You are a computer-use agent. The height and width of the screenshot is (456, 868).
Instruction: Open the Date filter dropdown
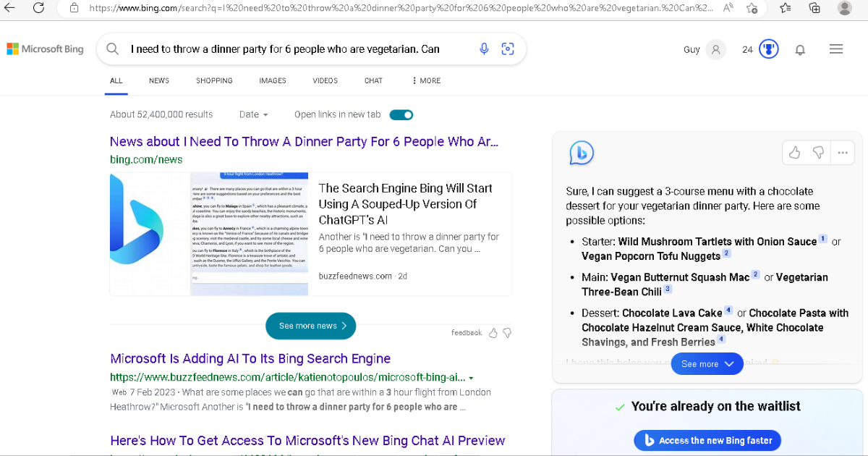tap(253, 114)
